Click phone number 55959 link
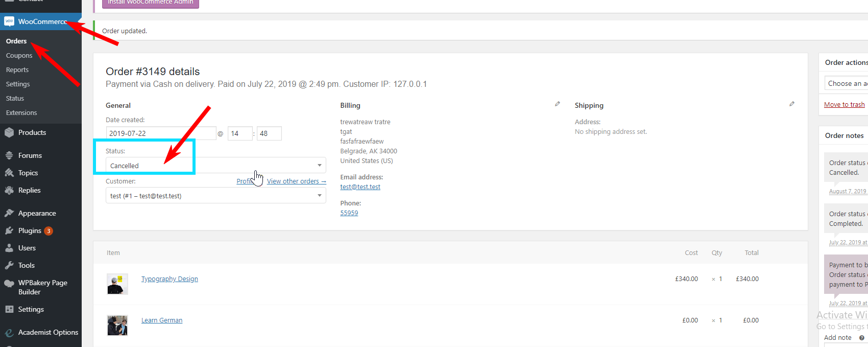This screenshot has width=868, height=347. click(349, 213)
